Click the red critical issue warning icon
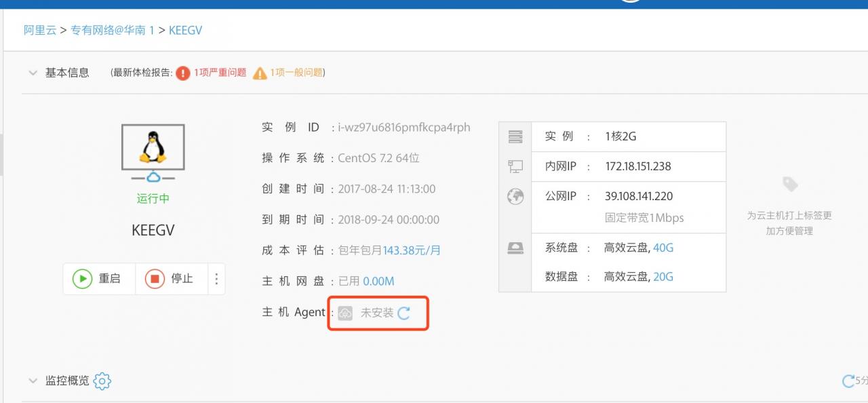 (183, 73)
